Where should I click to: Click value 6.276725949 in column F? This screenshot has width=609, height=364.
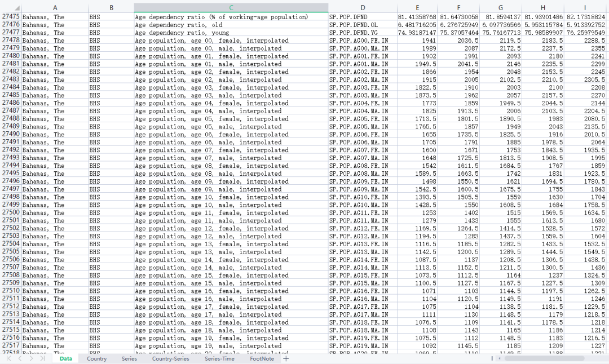[x=458, y=25]
